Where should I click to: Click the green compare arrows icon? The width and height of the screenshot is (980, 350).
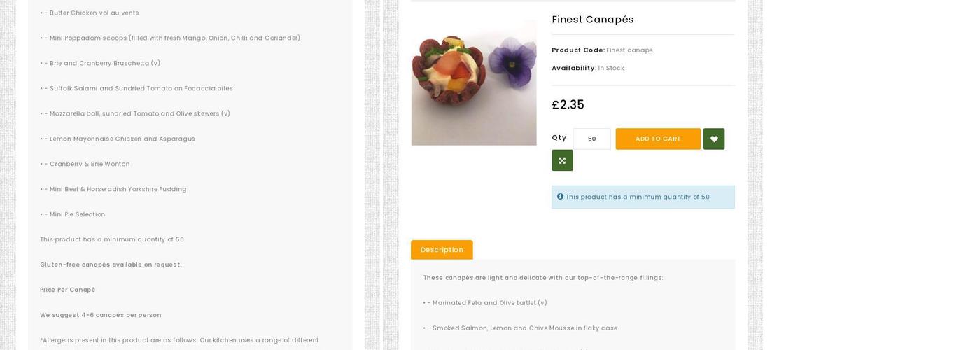(x=562, y=160)
